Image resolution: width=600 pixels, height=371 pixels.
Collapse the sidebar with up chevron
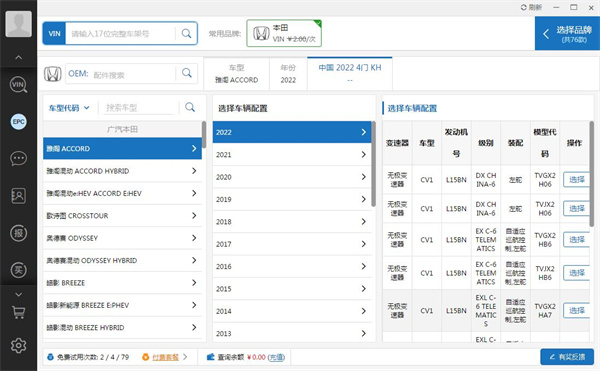[18, 57]
